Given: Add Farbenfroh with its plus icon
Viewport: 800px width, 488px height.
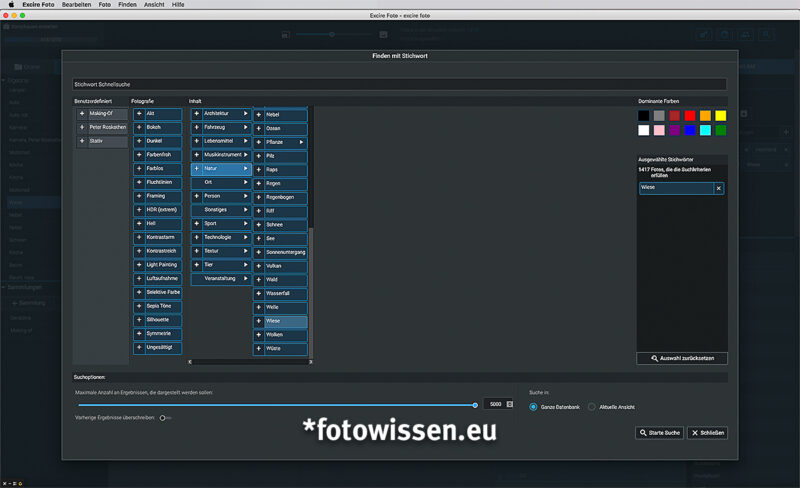Looking at the screenshot, I should [139, 155].
